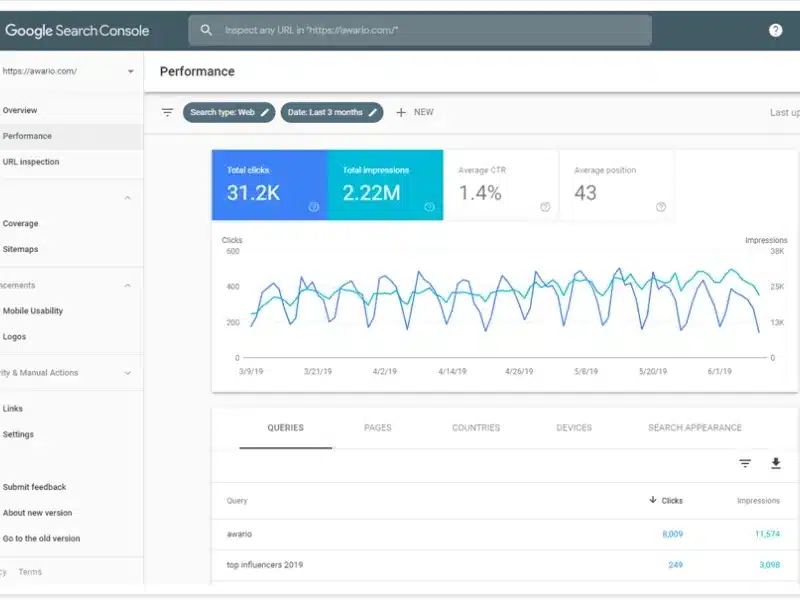Switch to the Queries tab
This screenshot has width=800, height=600.
(285, 428)
